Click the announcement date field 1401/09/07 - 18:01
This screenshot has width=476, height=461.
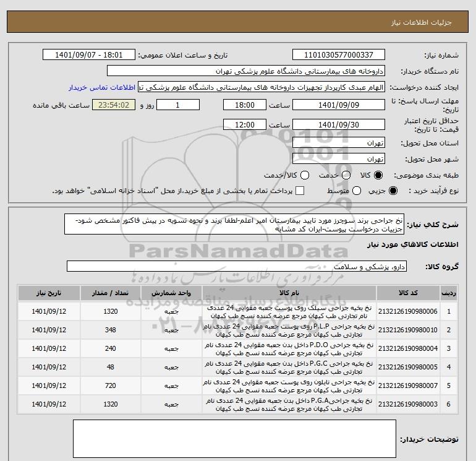pyautogui.click(x=88, y=54)
